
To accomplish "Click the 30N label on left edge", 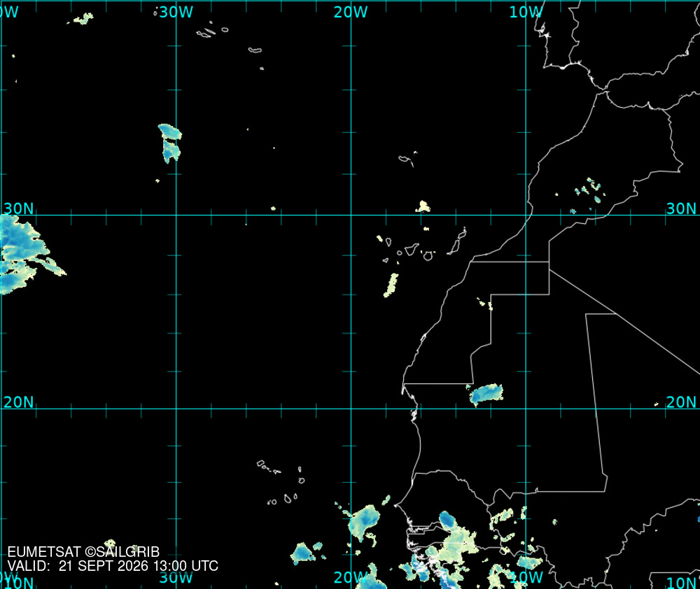I will point(19,208).
